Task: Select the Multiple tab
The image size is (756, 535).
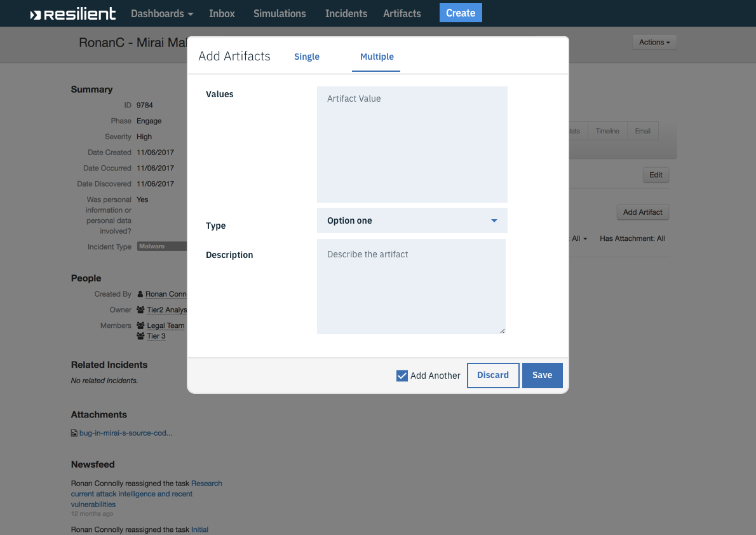Action: tap(377, 57)
